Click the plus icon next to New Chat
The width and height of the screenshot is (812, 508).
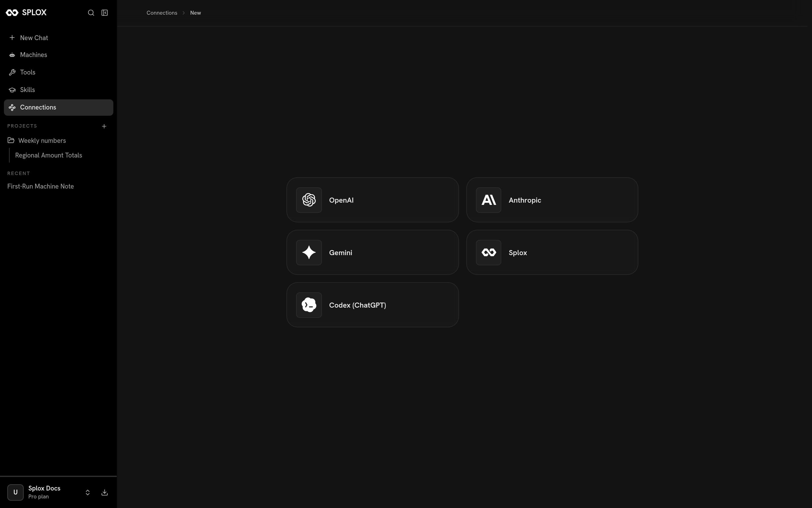tap(12, 38)
